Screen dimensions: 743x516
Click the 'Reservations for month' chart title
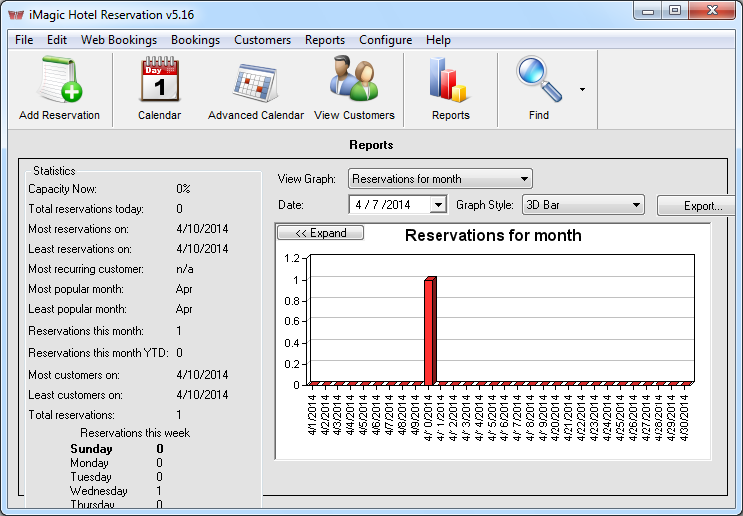tap(493, 235)
